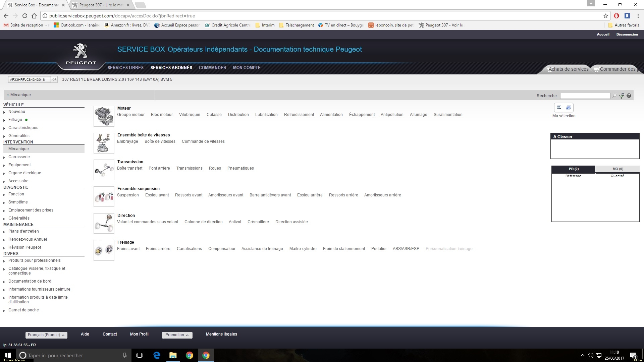The image size is (644, 362).
Task: Open the Direction assistée link
Action: [291, 222]
